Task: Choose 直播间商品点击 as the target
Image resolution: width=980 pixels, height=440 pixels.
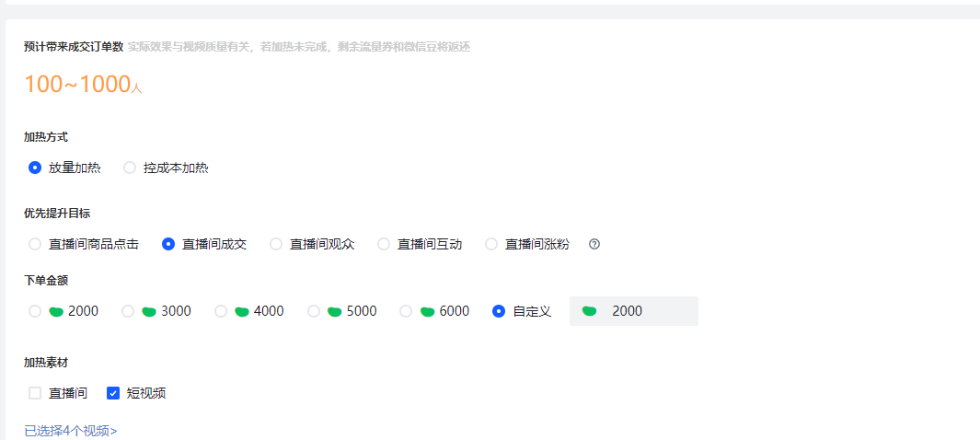Action: [35, 244]
